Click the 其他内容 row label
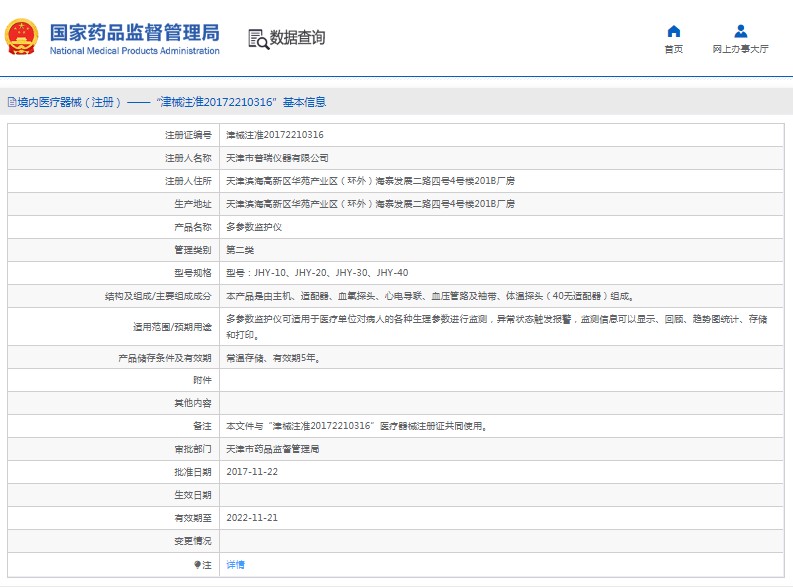Viewport: 793px width, 587px height. (x=193, y=403)
